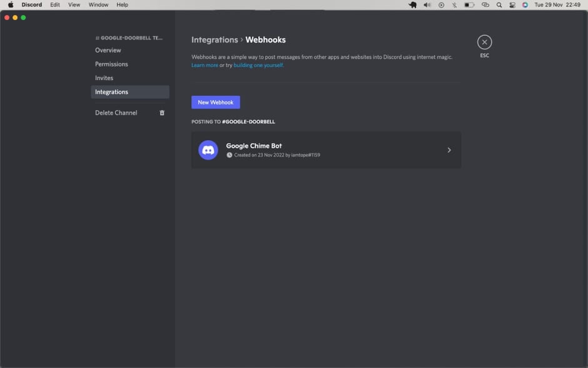Click the Webhooks heading
This screenshot has height=368, width=588.
click(x=265, y=40)
